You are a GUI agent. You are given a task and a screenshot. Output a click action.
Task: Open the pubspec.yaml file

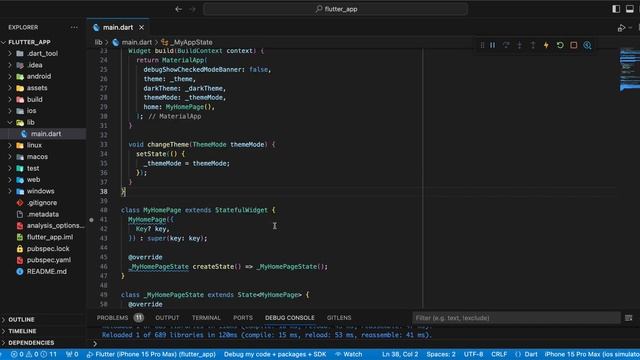click(43, 260)
